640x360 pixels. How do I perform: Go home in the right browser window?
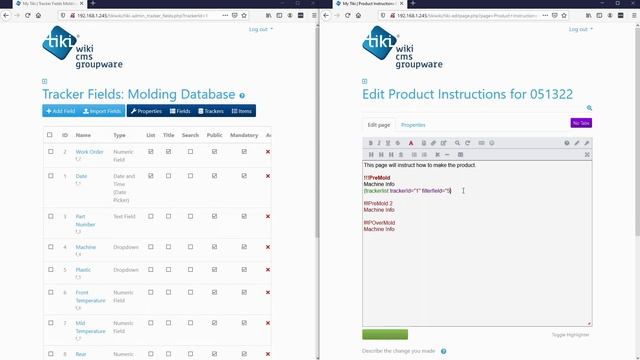(x=358, y=16)
